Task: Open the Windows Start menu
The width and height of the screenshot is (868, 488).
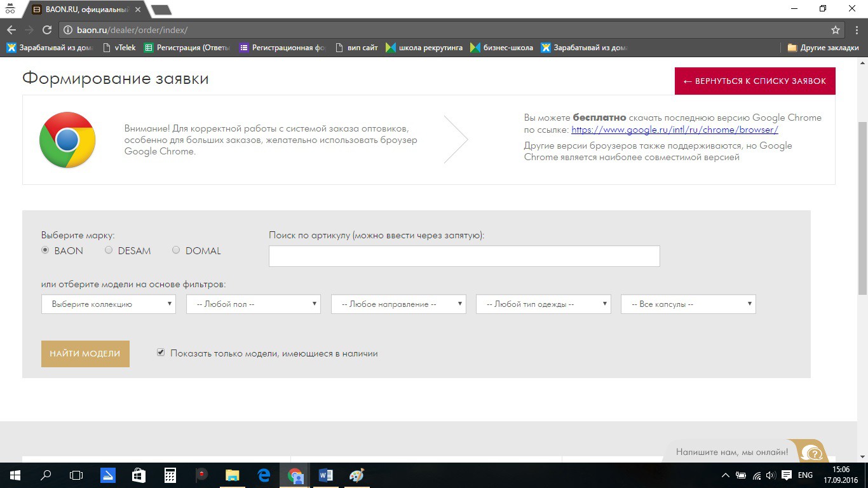Action: coord(15,475)
